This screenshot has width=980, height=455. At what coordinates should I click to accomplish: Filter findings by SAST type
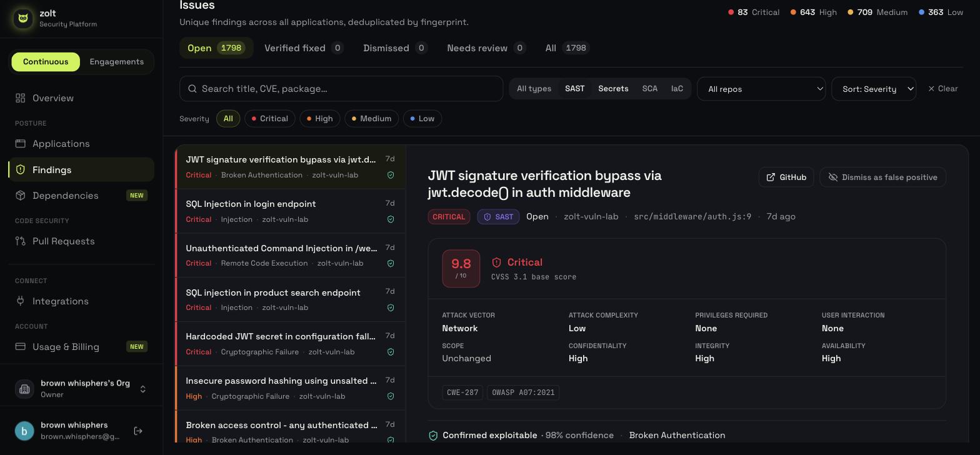click(x=575, y=89)
